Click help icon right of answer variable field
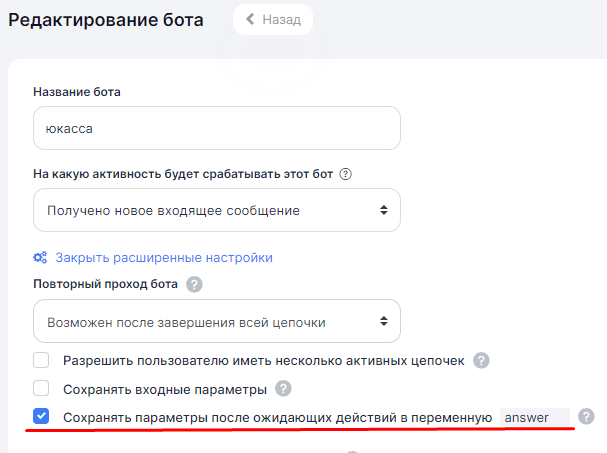Viewport: 607px width, 453px height. tap(586, 416)
